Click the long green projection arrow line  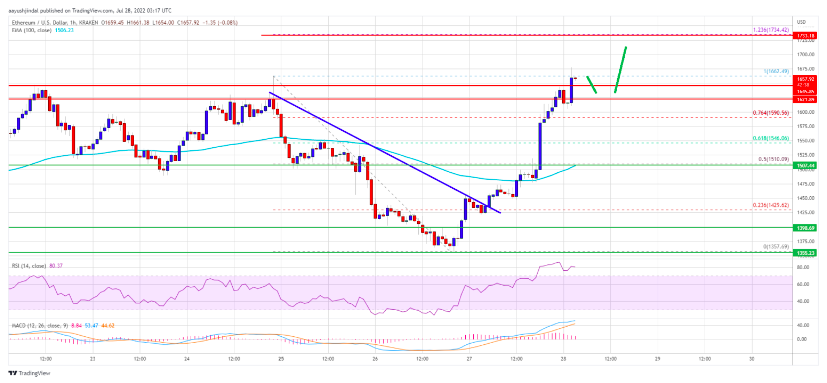click(620, 70)
